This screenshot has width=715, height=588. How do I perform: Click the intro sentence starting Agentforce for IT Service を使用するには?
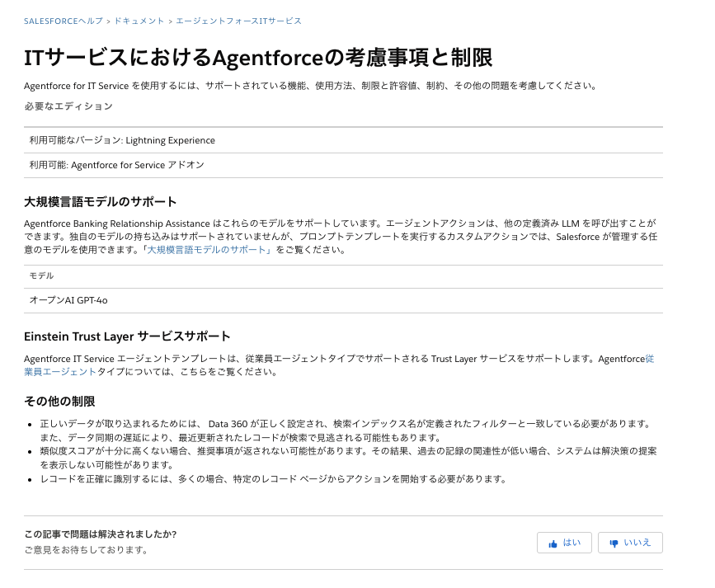pos(311,86)
